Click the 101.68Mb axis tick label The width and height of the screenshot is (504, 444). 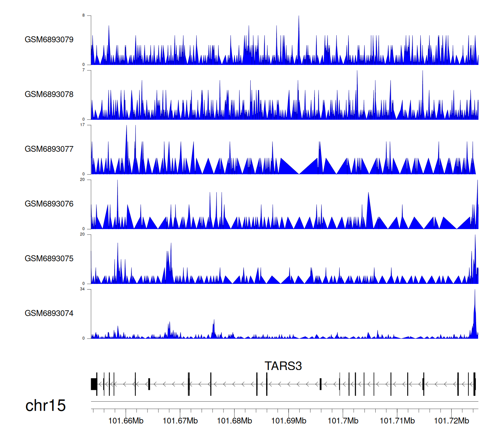coord(234,421)
